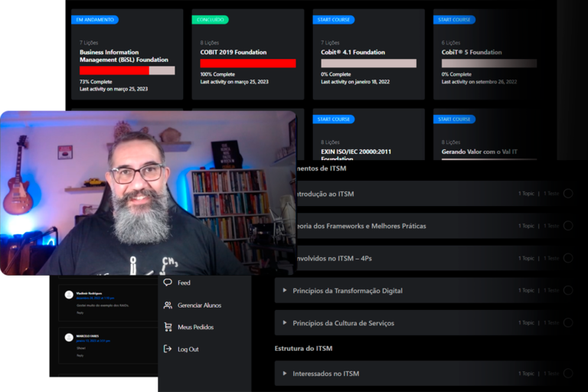
Task: Open Gerenciar Alunos menu item
Action: (199, 305)
